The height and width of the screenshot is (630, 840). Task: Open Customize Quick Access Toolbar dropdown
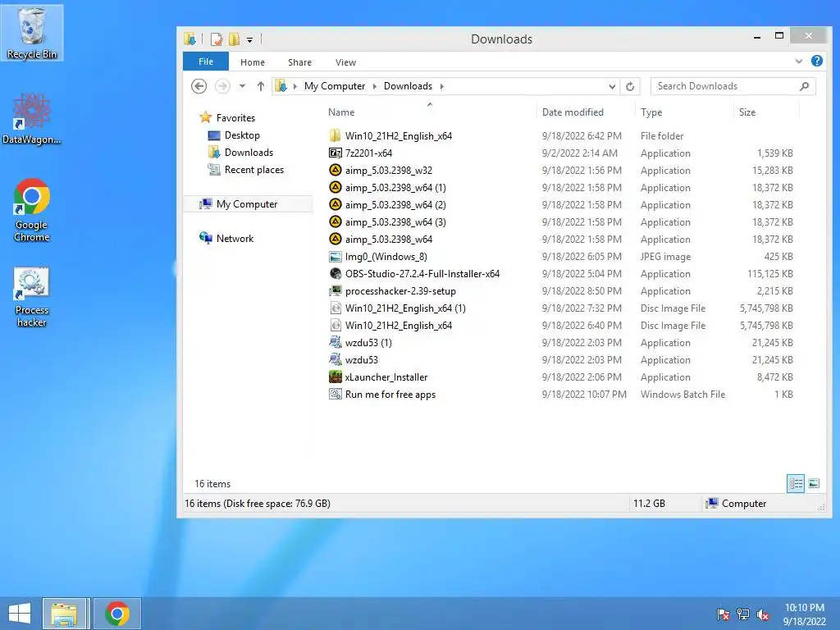coord(249,39)
